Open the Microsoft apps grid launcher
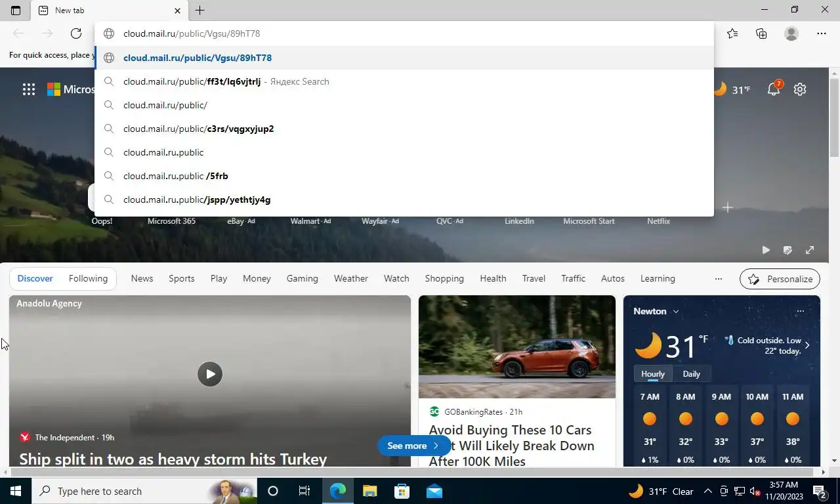This screenshot has width=840, height=504. (x=29, y=89)
